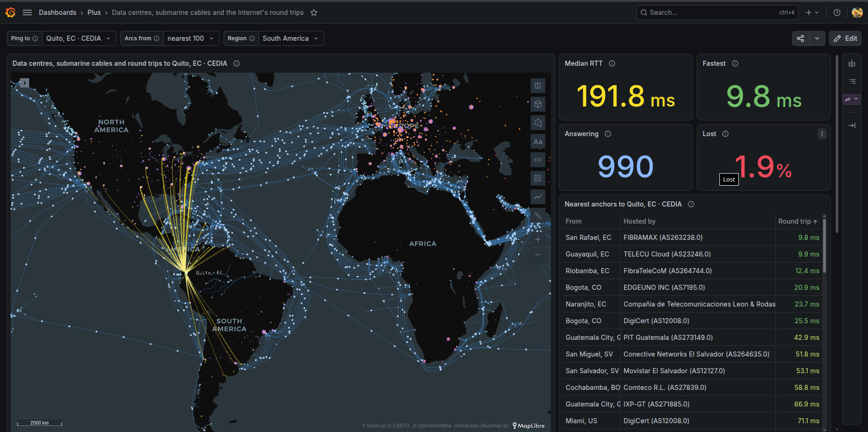
Task: Toggle split map view control
Action: pos(537,86)
